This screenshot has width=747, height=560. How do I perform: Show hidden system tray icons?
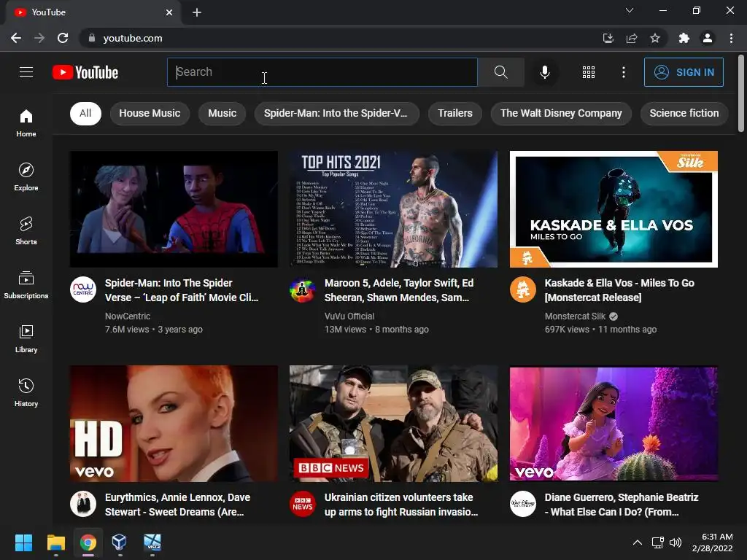(637, 542)
